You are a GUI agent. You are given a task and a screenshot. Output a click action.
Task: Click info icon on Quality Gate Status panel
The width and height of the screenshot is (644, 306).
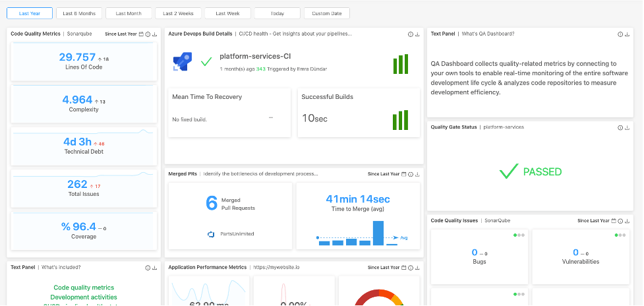620,127
